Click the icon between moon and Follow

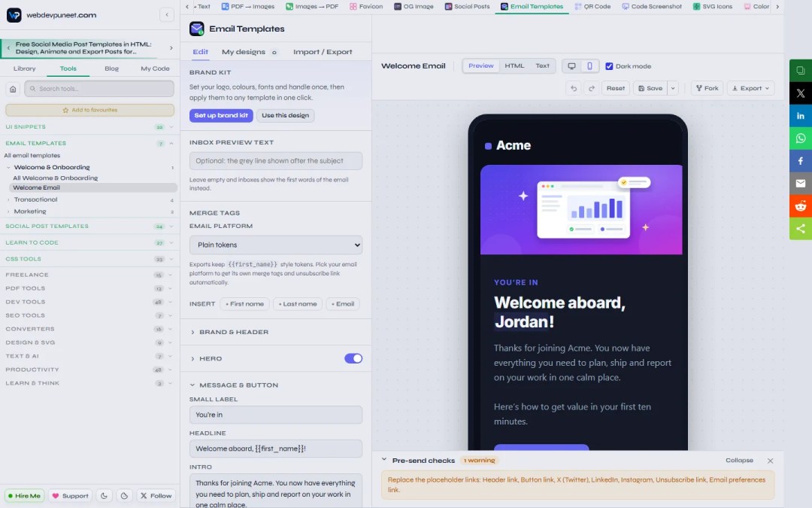pyautogui.click(x=124, y=495)
